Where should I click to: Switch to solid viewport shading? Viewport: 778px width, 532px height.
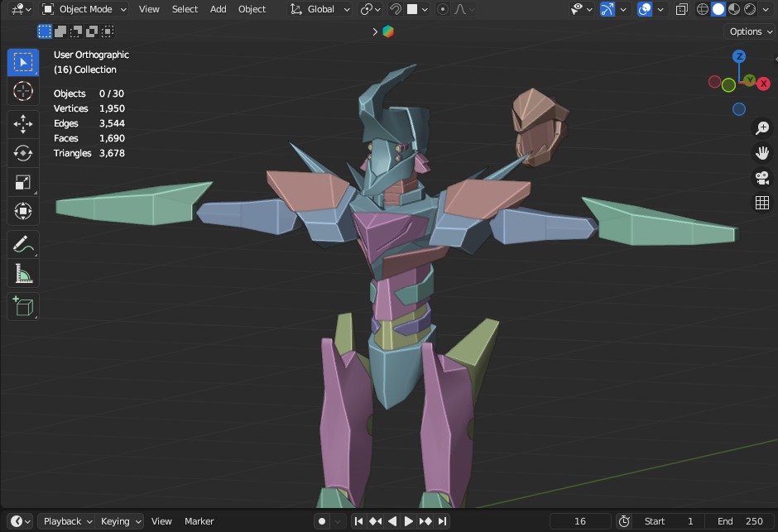coord(718,9)
